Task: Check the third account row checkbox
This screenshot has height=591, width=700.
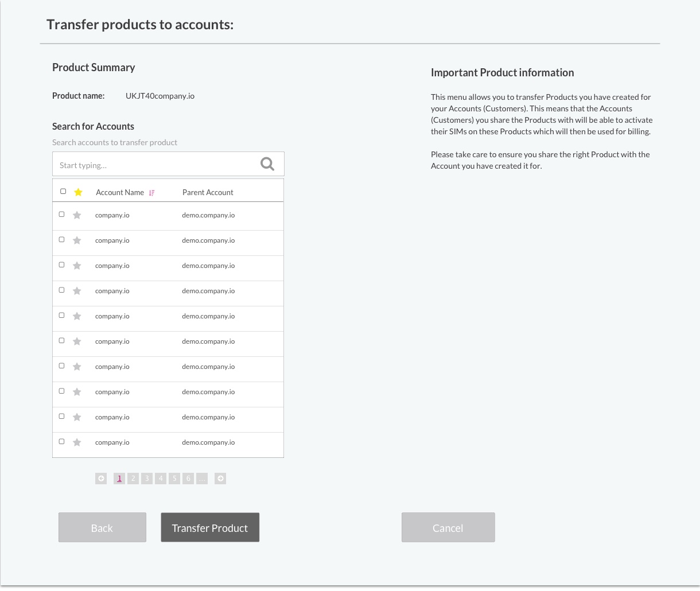Action: click(x=62, y=265)
